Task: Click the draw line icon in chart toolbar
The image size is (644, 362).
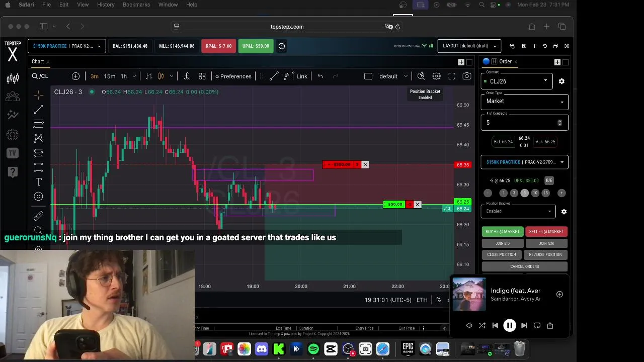Action: (274, 76)
